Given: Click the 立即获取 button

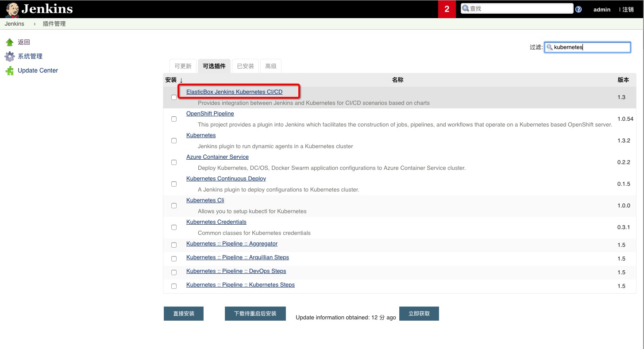Looking at the screenshot, I should pyautogui.click(x=419, y=314).
